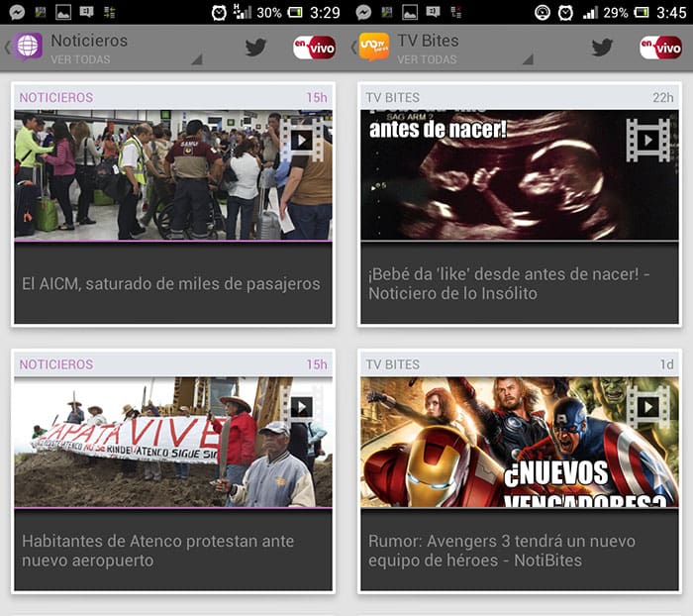The width and height of the screenshot is (693, 616).
Task: Go back using arrow beside TV Bites icon
Action: (353, 47)
